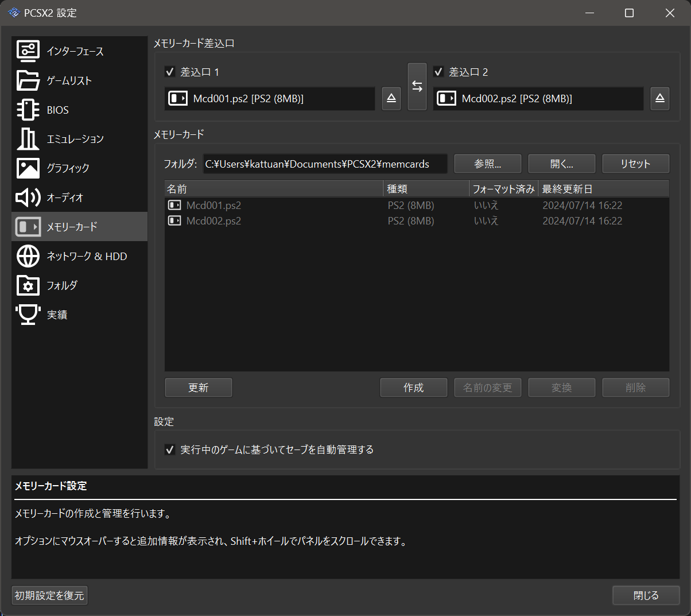Sort by the フォーマット済み column header
Image resolution: width=691 pixels, height=616 pixels.
tap(504, 189)
